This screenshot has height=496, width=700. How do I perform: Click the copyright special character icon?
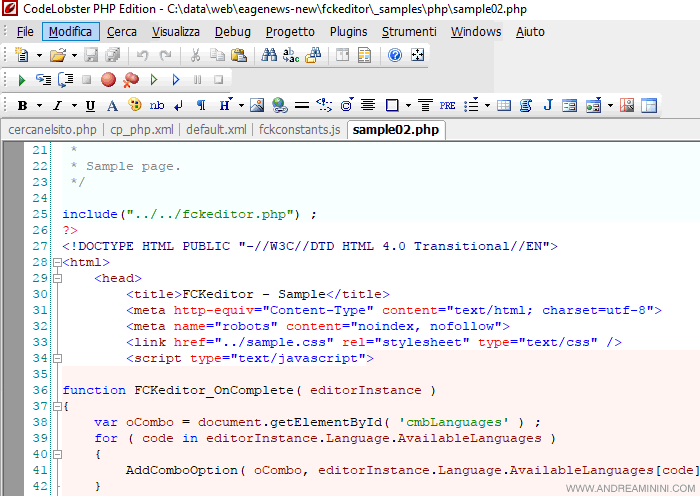tap(346, 105)
